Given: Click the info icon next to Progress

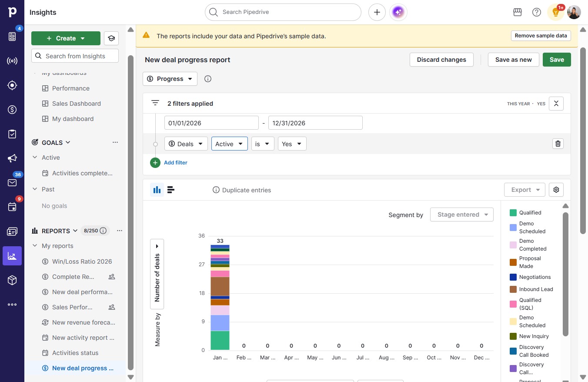Looking at the screenshot, I should coord(208,79).
